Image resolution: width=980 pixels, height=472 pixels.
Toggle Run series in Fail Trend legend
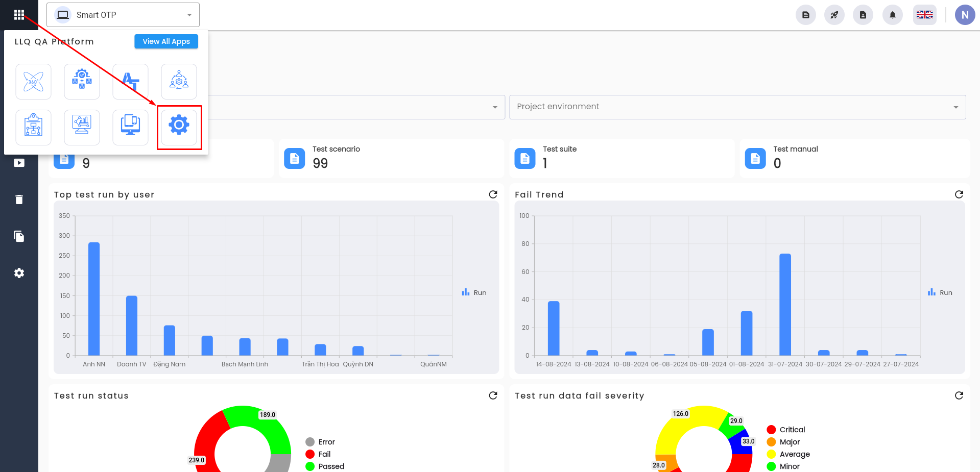coord(940,293)
